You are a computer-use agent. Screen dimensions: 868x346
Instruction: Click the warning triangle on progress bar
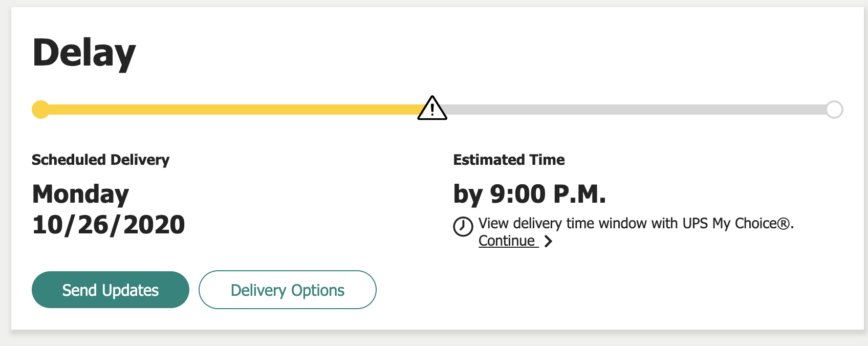click(432, 109)
